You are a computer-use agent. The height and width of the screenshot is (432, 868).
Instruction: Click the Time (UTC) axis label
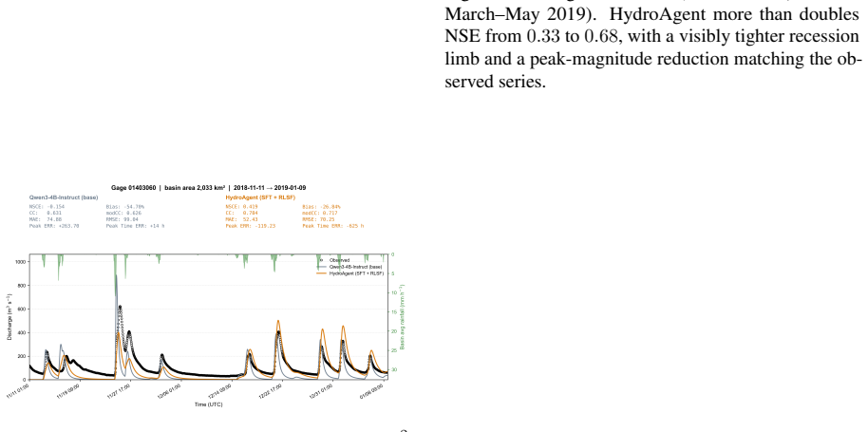pos(209,404)
